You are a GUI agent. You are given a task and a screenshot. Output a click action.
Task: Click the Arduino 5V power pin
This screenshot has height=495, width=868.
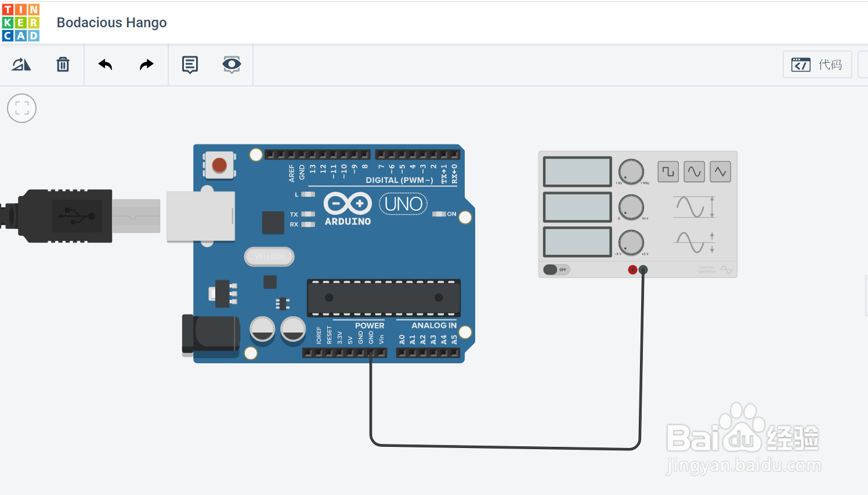[x=350, y=353]
